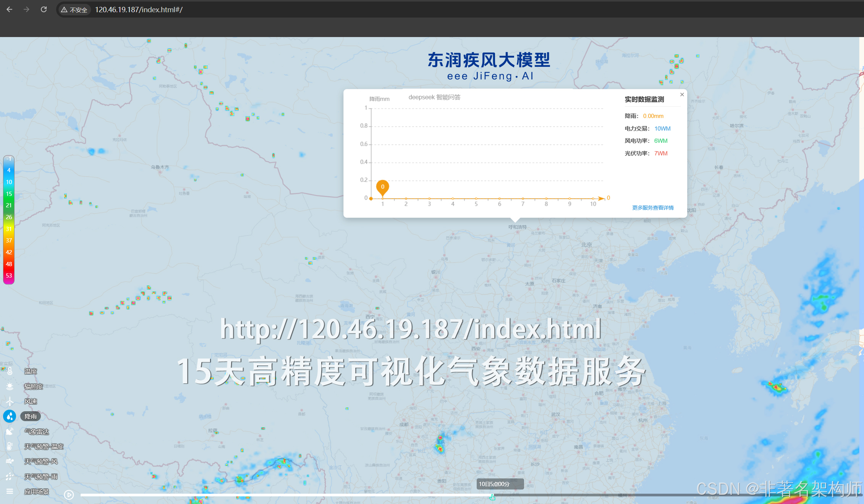The width and height of the screenshot is (864, 504).
Task: Switch layer to 气象雷达 label
Action: pyautogui.click(x=37, y=431)
